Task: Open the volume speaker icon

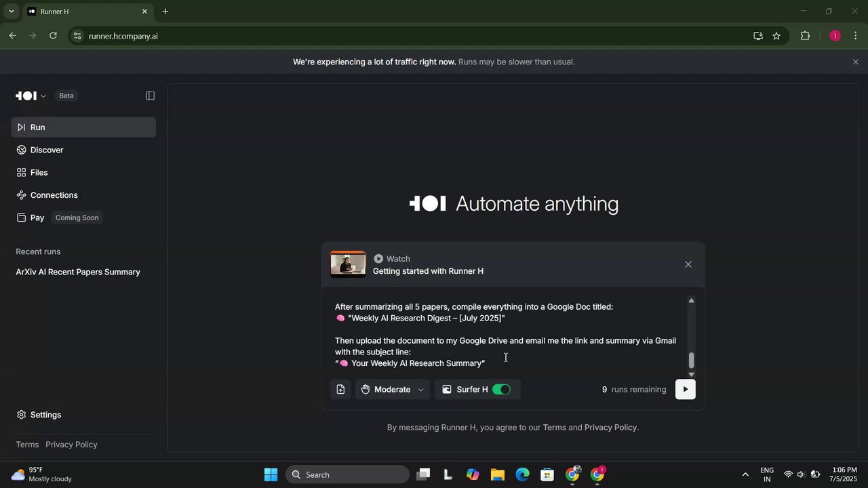Action: tap(801, 474)
